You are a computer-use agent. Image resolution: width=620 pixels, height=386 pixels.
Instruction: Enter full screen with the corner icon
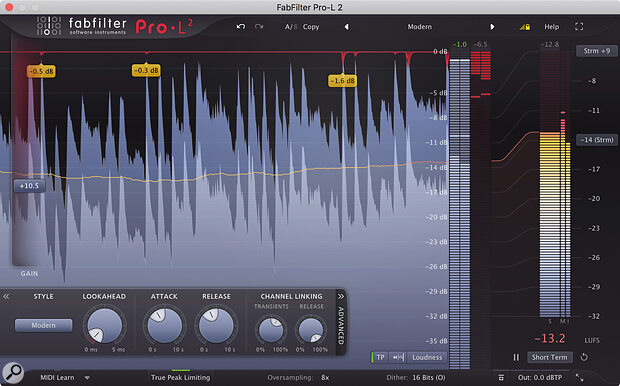pos(579,26)
